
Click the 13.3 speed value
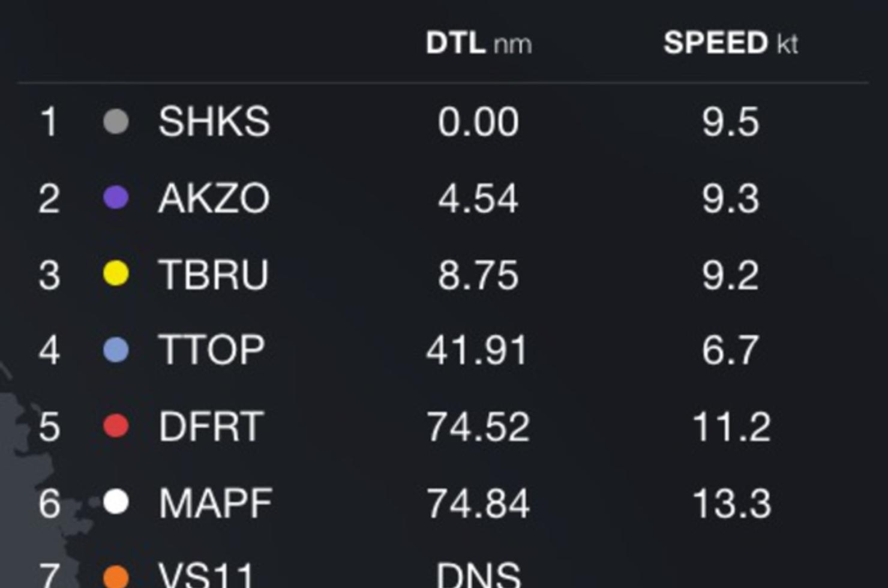pyautogui.click(x=731, y=503)
